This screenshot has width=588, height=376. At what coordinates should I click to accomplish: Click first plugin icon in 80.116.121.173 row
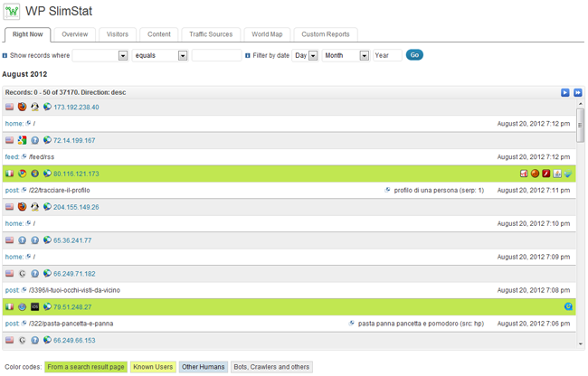[524, 174]
